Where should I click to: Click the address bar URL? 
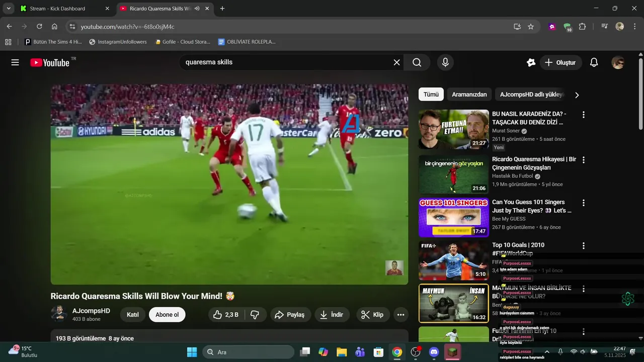tap(128, 27)
